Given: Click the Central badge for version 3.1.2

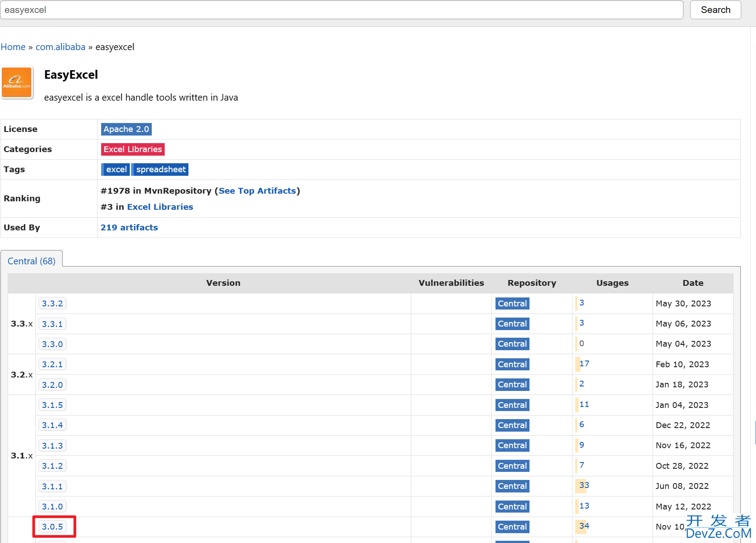Looking at the screenshot, I should (513, 466).
